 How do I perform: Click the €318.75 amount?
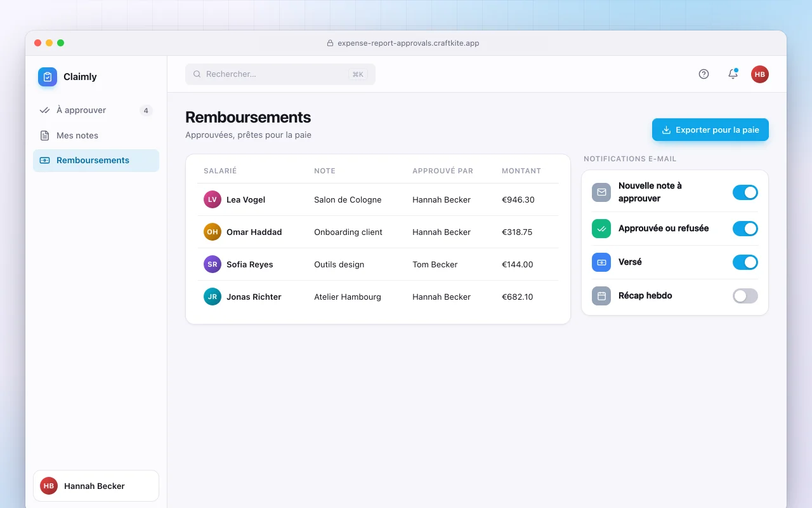(x=517, y=232)
